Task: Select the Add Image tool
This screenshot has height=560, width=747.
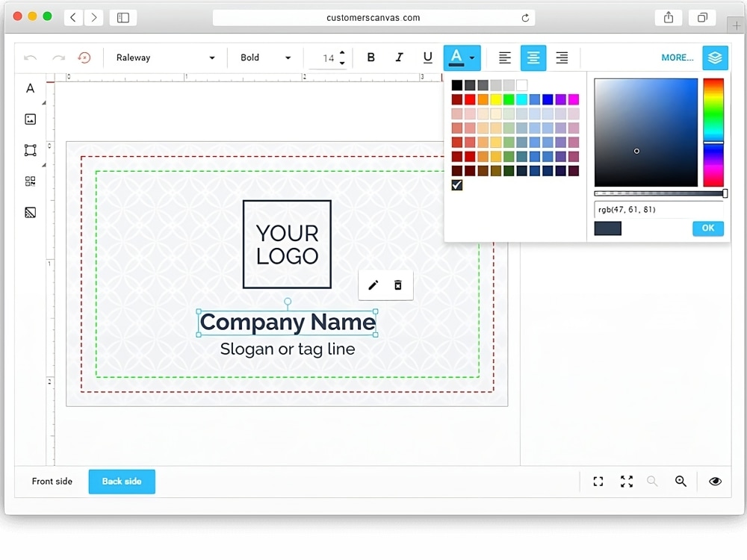Action: pos(30,119)
